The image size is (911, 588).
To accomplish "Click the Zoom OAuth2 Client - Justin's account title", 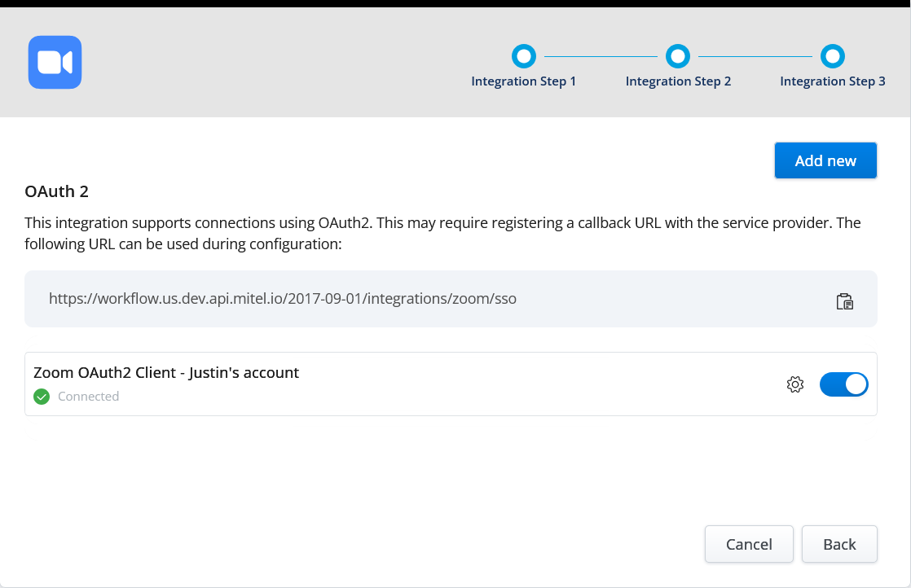I will (x=166, y=373).
